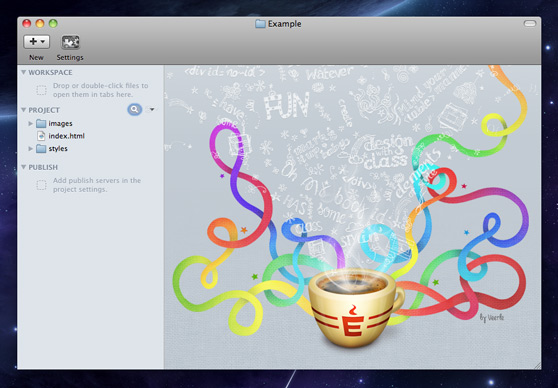Click the Example folder icon in title bar
The height and width of the screenshot is (388, 558).
[x=260, y=24]
